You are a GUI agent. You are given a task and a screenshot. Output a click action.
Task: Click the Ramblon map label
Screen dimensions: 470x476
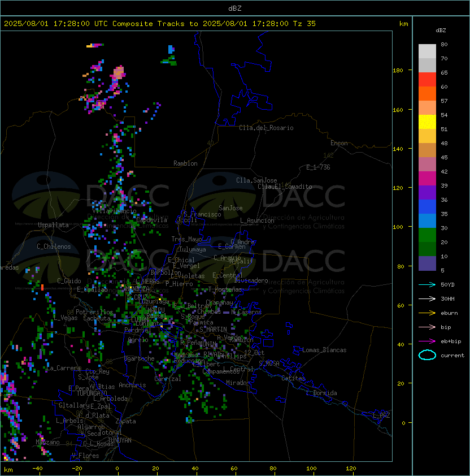tap(185, 163)
